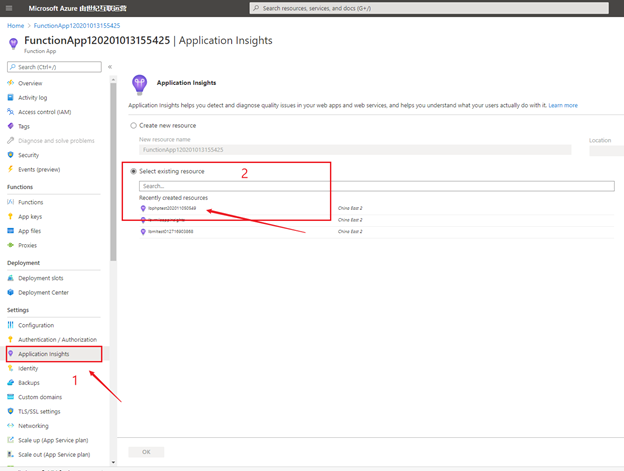Click the sidebar Search (Ctrl+/) field
The image size is (624, 471).
pyautogui.click(x=56, y=67)
